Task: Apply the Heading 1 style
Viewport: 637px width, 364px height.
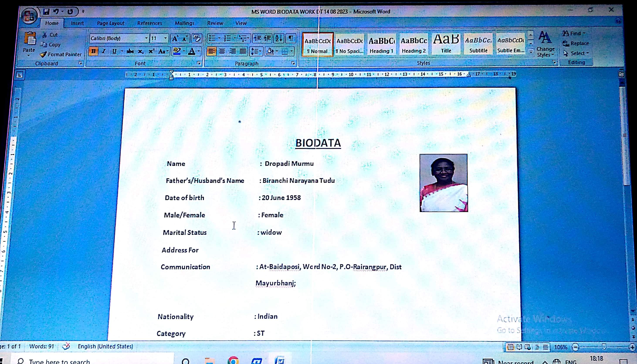Action: 381,44
